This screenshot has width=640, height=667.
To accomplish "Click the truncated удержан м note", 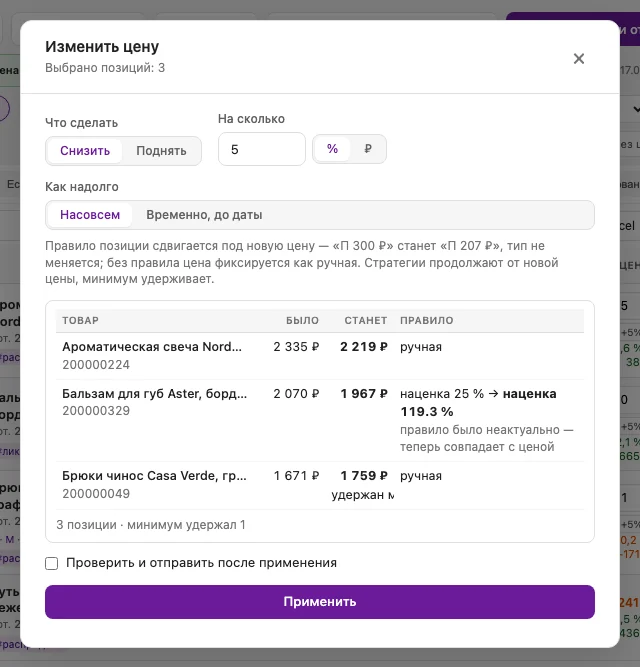I will pyautogui.click(x=363, y=495).
